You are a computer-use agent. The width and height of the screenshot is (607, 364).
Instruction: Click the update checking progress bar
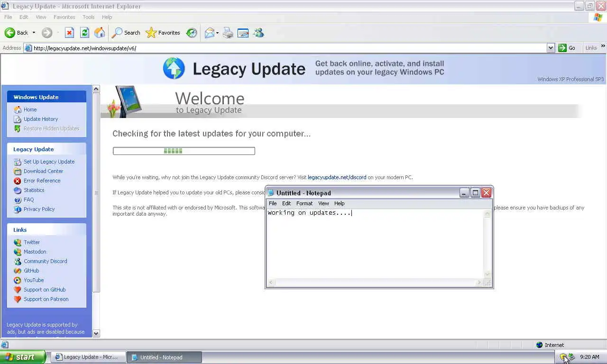(x=184, y=151)
